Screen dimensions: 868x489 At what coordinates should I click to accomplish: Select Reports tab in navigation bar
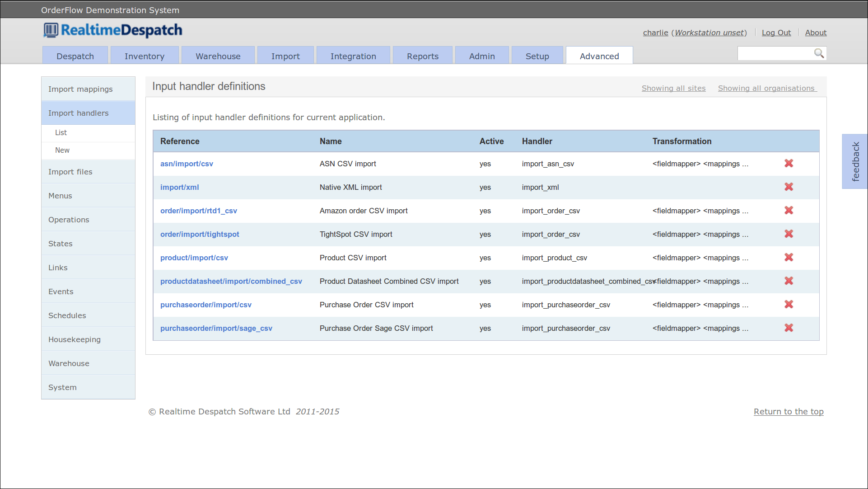(x=423, y=56)
